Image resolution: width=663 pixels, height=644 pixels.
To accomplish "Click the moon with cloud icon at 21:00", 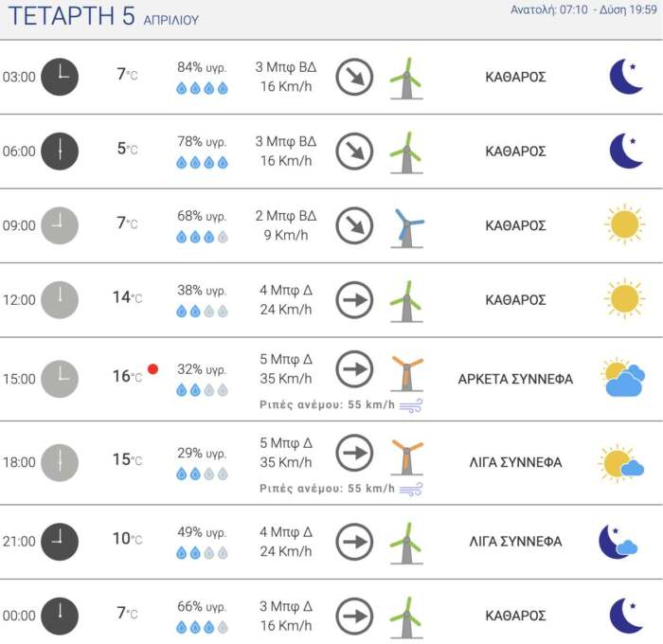I will click(618, 542).
